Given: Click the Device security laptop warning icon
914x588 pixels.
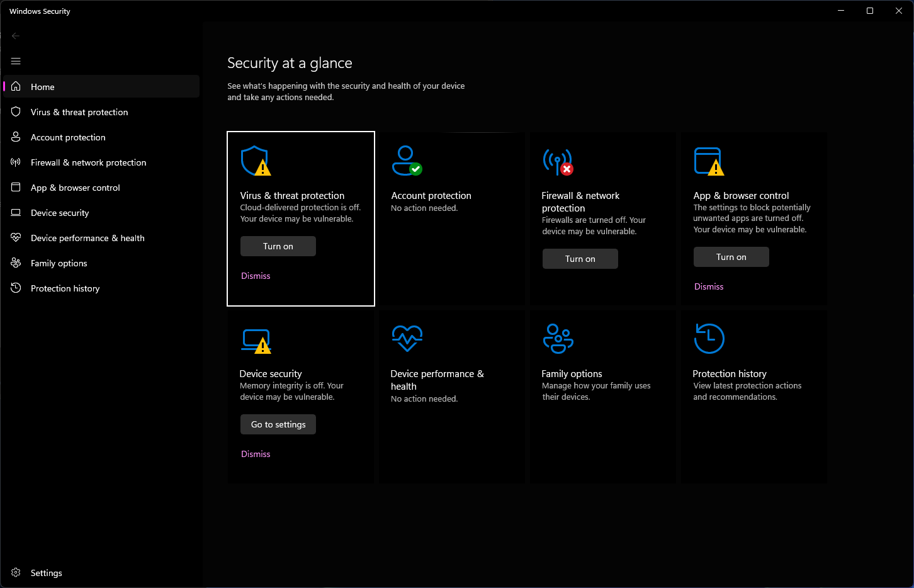Looking at the screenshot, I should [x=256, y=341].
